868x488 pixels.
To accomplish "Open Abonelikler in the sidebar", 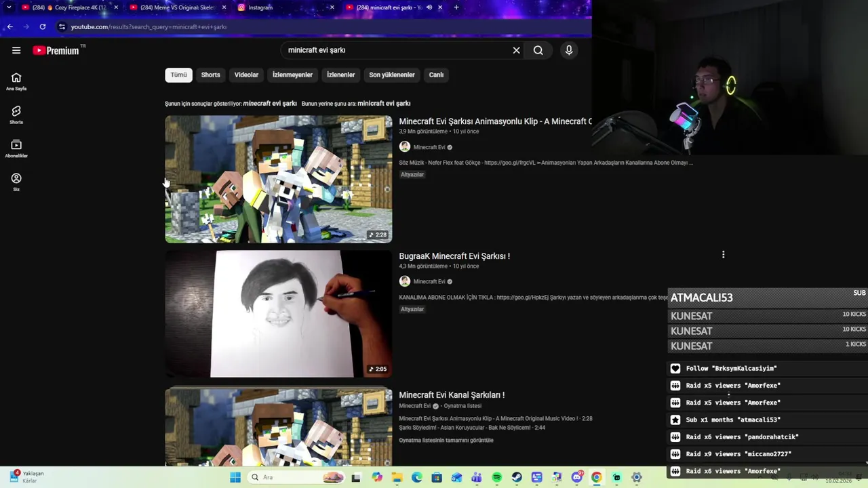I will [16, 148].
